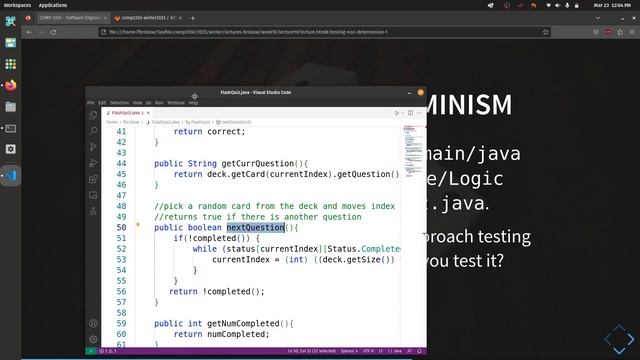
Task: Open Remote Explorer in VS Code activity bar
Action: [x=93, y=195]
